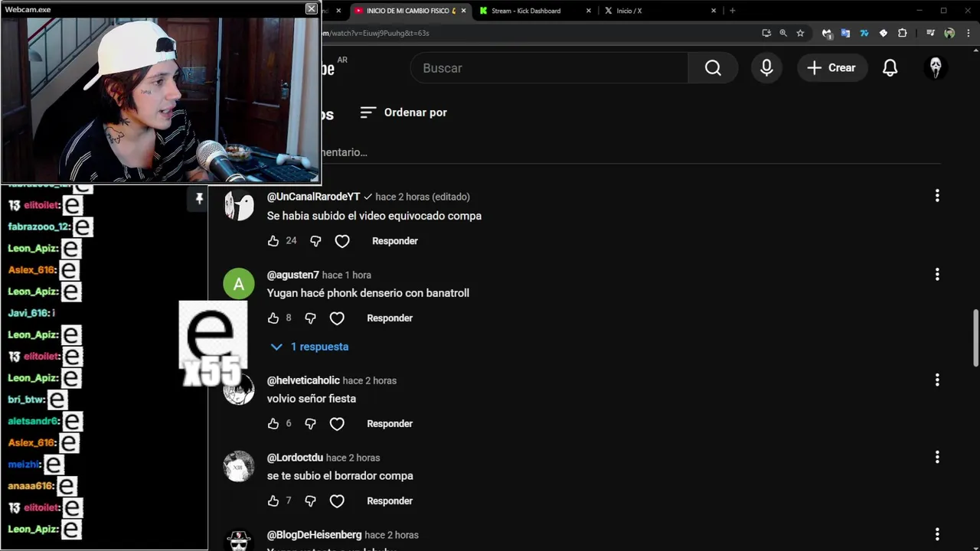Reply to @helveticaholic's comment
The height and width of the screenshot is (551, 980).
point(390,424)
